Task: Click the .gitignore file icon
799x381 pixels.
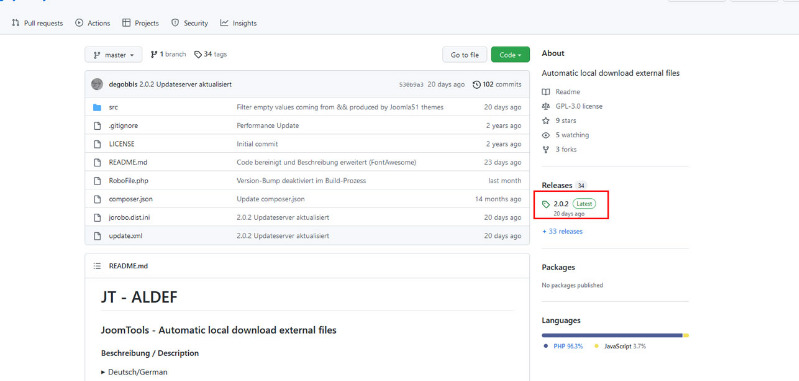Action: pyautogui.click(x=97, y=126)
